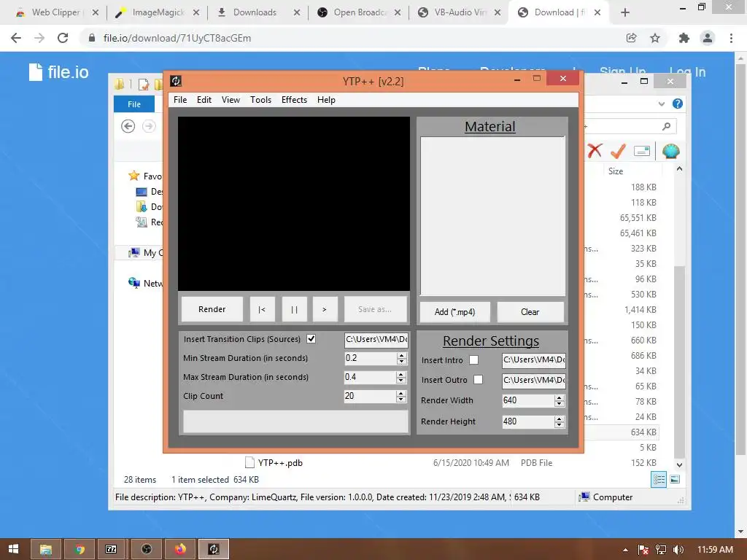Screen dimensions: 747x560
Task: Enable the Insert Outro checkbox
Action: [479, 379]
